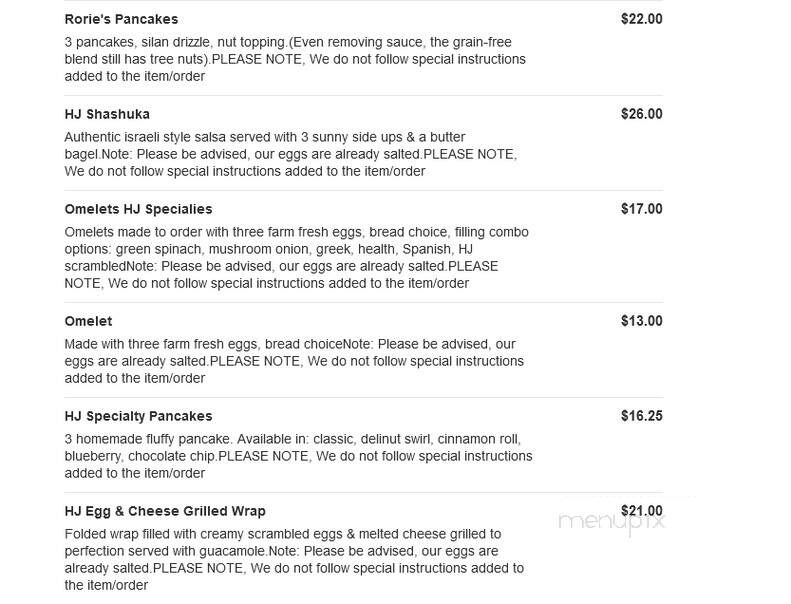Click the Rorie's Pancakes item title

click(121, 19)
